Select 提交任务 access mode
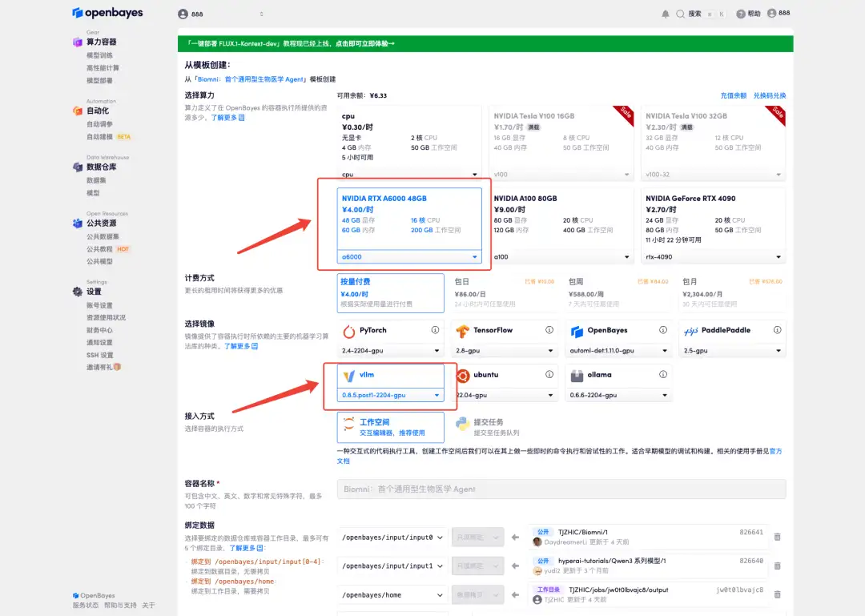 (x=505, y=427)
